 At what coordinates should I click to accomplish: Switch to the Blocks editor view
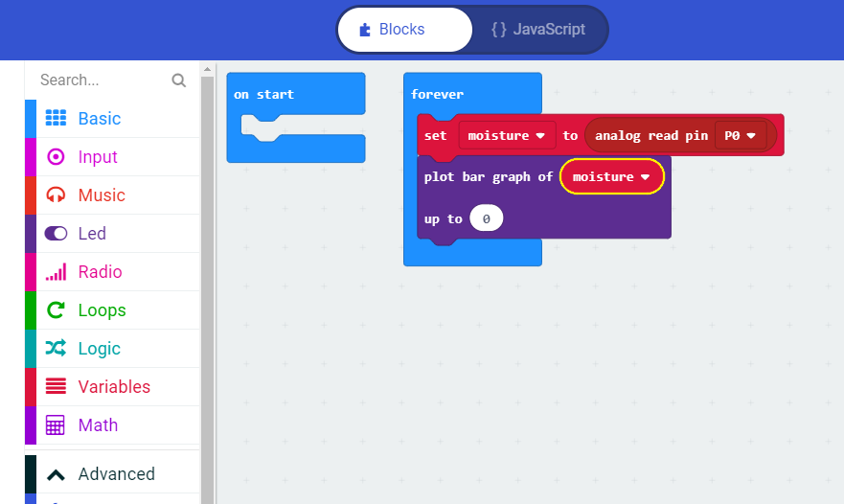click(x=404, y=30)
